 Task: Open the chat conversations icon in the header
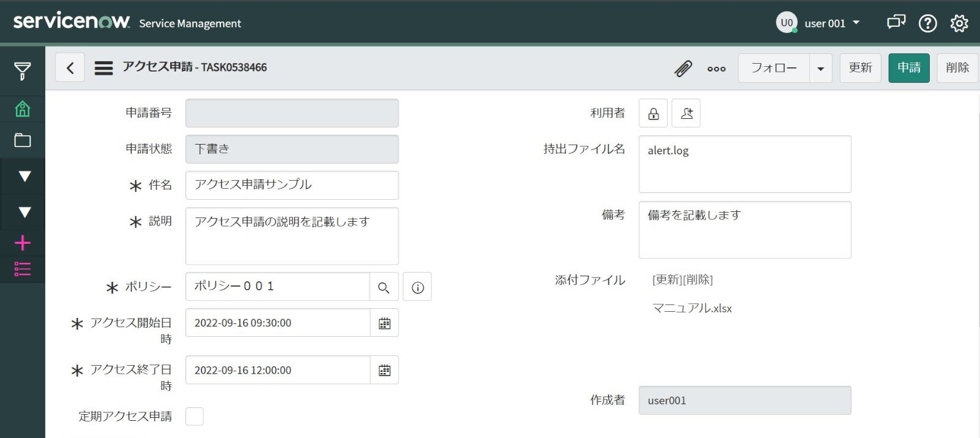896,23
